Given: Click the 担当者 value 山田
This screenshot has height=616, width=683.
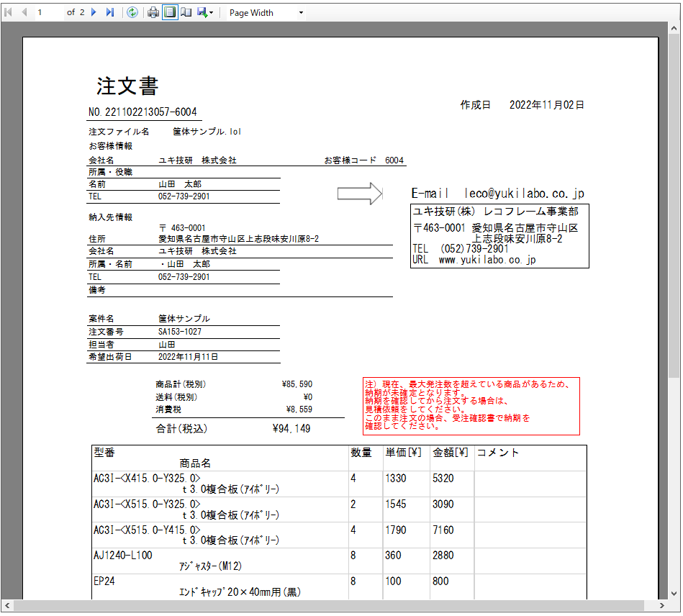Looking at the screenshot, I should (167, 345).
